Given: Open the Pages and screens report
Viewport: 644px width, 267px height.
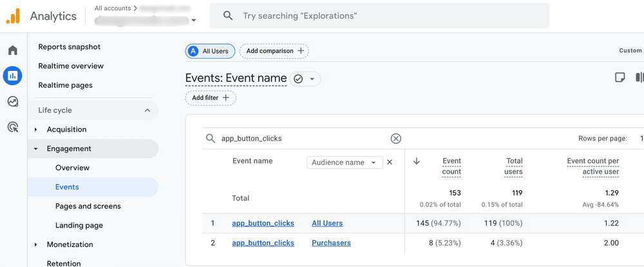Looking at the screenshot, I should click(88, 206).
